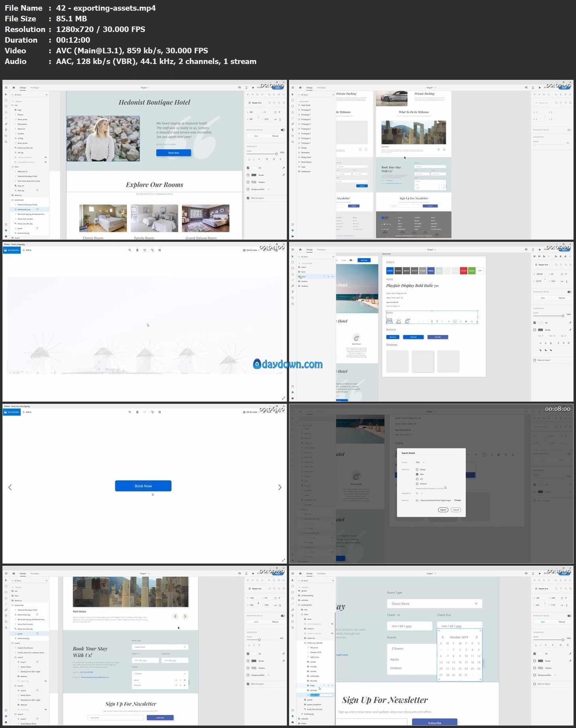Toggle the Responsive Resize switch in the 00:01:20 frame

point(283,130)
